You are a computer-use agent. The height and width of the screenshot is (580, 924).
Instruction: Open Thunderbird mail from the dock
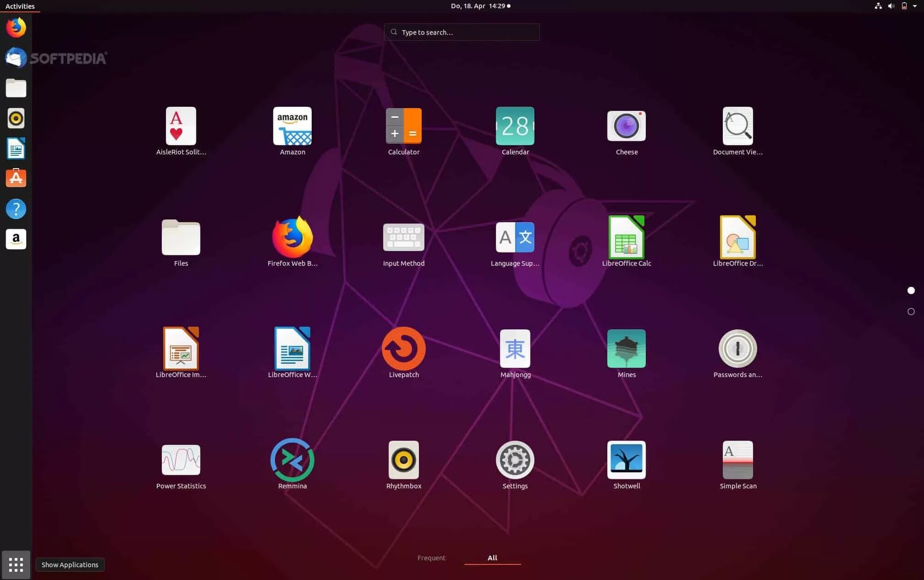[16, 58]
